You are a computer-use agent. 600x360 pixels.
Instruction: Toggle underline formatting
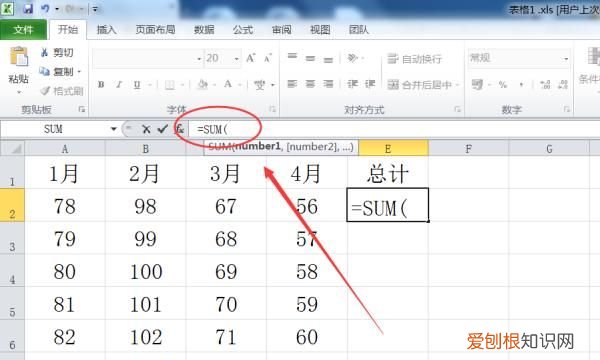coord(137,85)
